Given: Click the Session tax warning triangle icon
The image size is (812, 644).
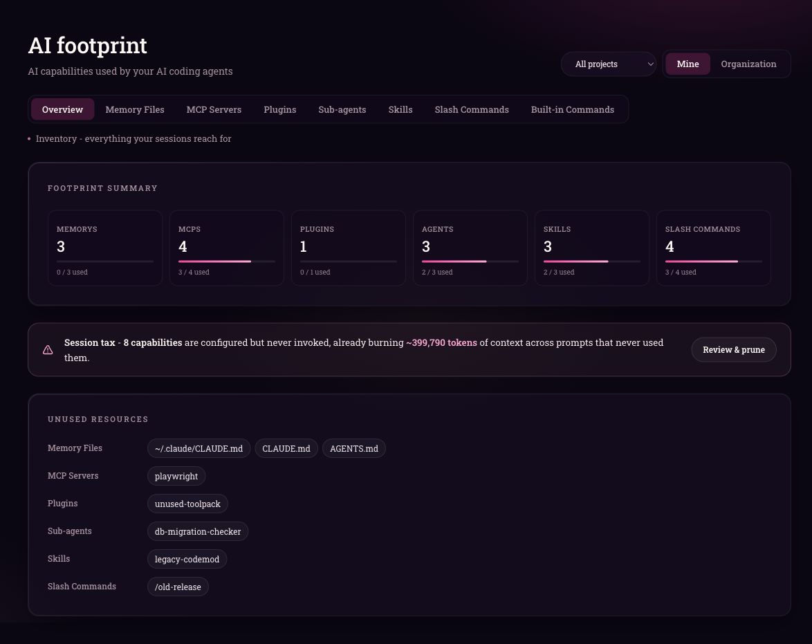Looking at the screenshot, I should [x=48, y=350].
